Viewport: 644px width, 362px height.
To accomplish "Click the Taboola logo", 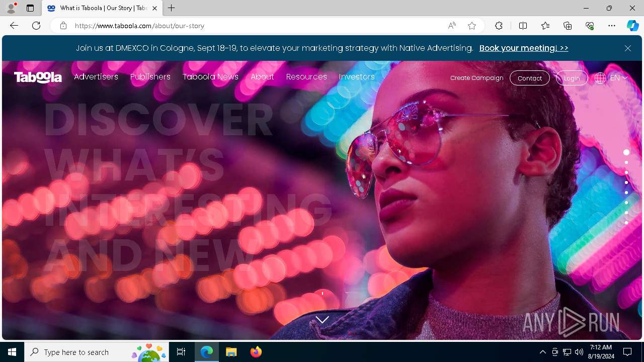I will pyautogui.click(x=38, y=77).
